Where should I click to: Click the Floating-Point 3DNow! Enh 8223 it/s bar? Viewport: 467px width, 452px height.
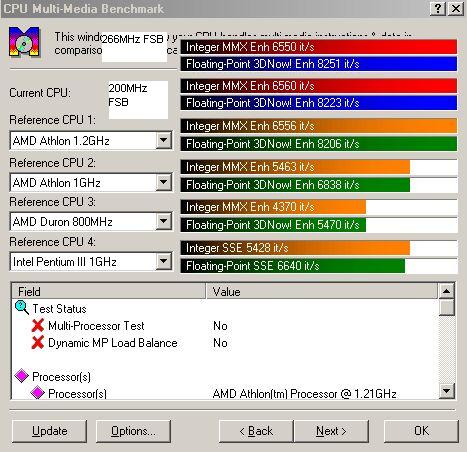(x=319, y=103)
